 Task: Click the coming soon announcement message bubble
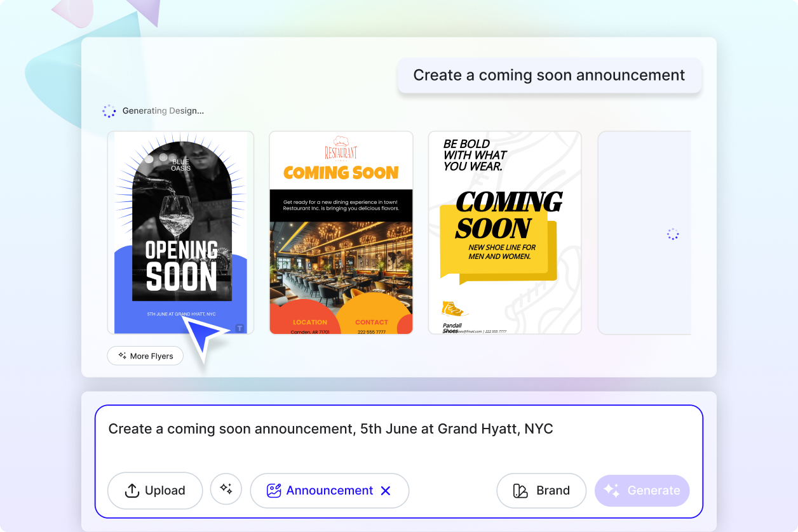tap(549, 75)
